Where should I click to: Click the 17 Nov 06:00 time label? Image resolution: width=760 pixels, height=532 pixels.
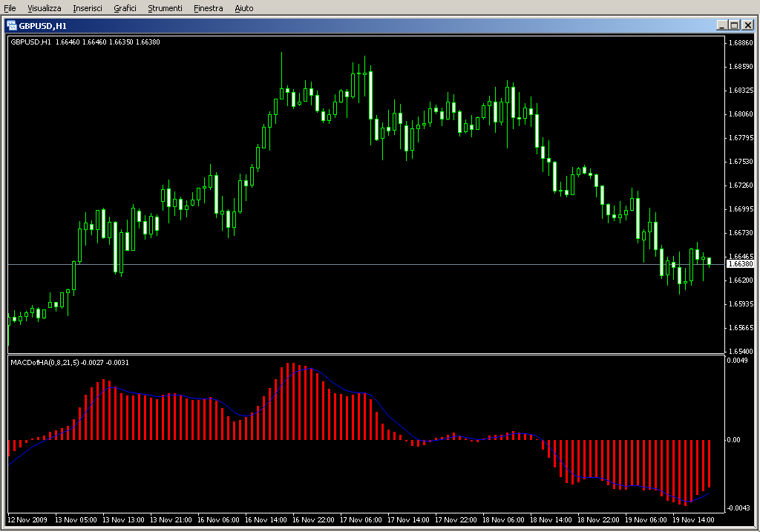tap(361, 520)
